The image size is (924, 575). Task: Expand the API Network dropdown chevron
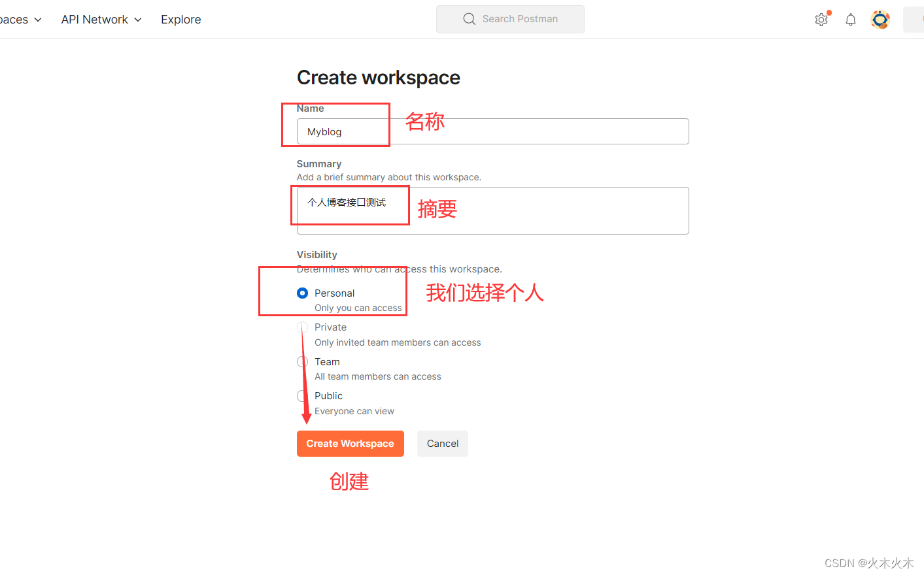138,19
